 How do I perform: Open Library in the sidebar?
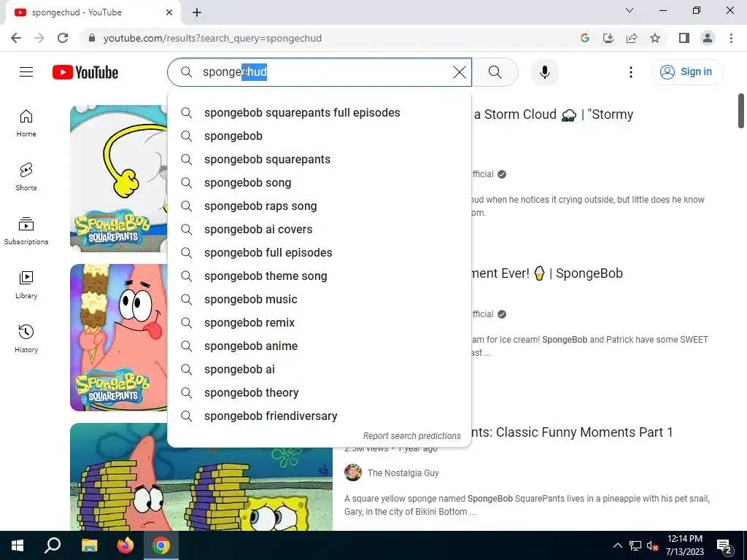click(26, 285)
